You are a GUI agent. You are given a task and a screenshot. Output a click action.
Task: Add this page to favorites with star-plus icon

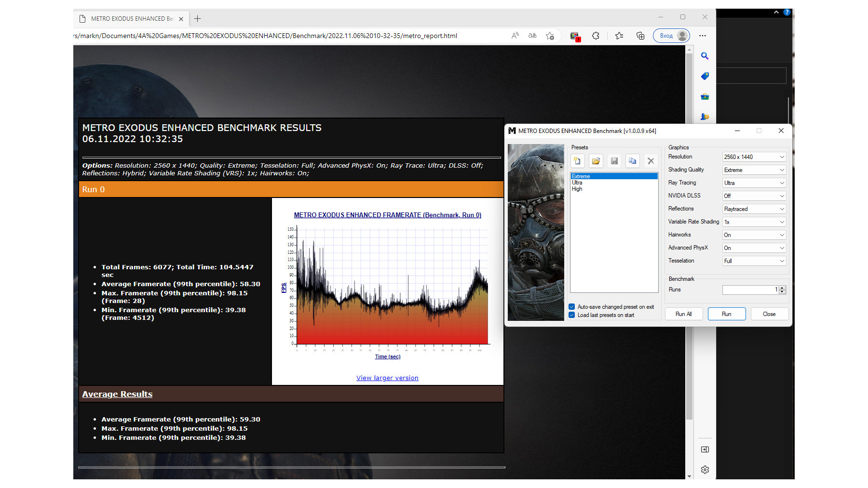pyautogui.click(x=550, y=36)
